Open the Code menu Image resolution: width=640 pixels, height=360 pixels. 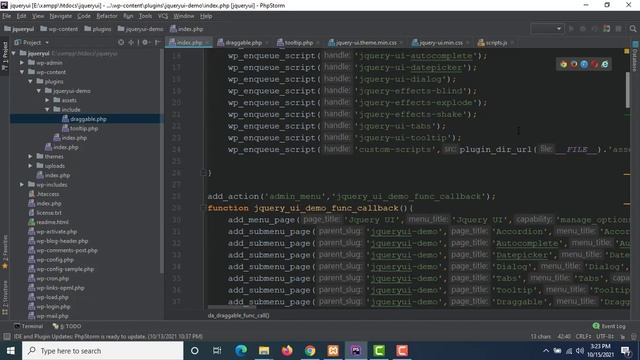pyautogui.click(x=84, y=16)
